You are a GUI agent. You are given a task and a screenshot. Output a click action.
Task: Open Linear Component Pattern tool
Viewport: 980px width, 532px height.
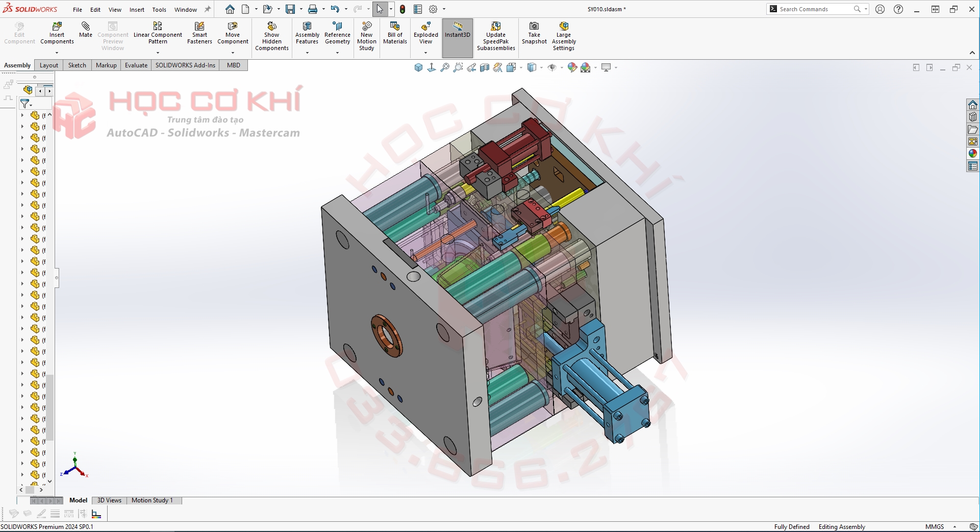(158, 33)
